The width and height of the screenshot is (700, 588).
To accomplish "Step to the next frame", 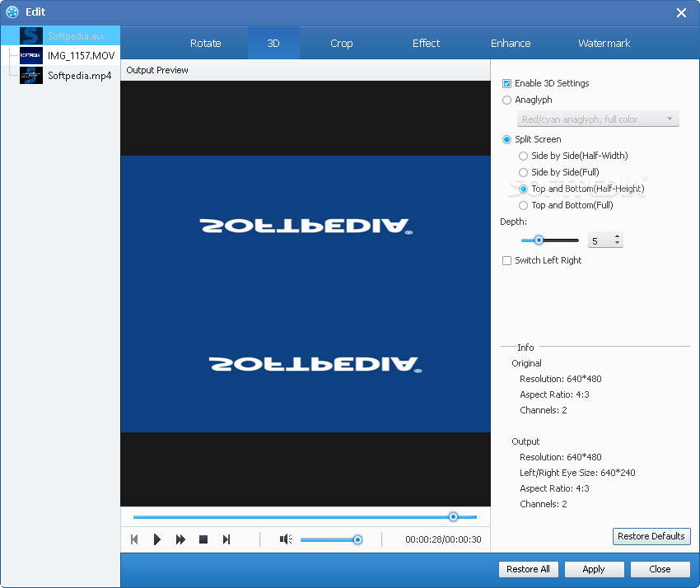I will pyautogui.click(x=226, y=539).
